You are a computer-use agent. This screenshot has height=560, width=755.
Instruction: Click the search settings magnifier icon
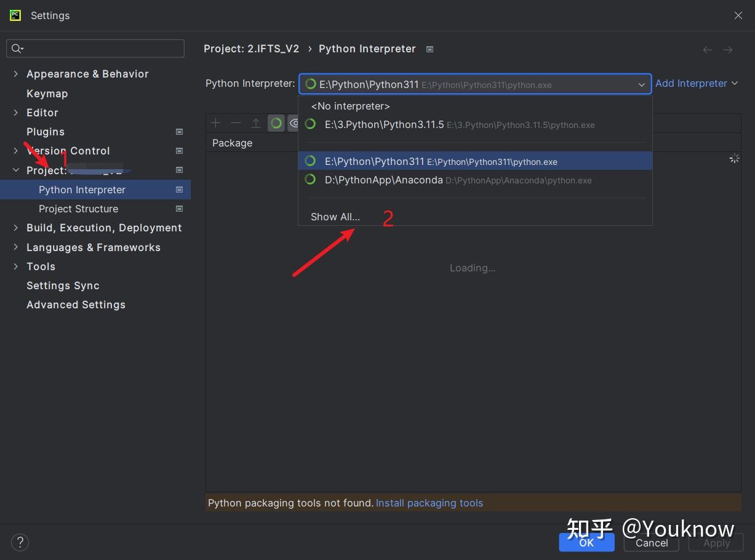(x=17, y=49)
